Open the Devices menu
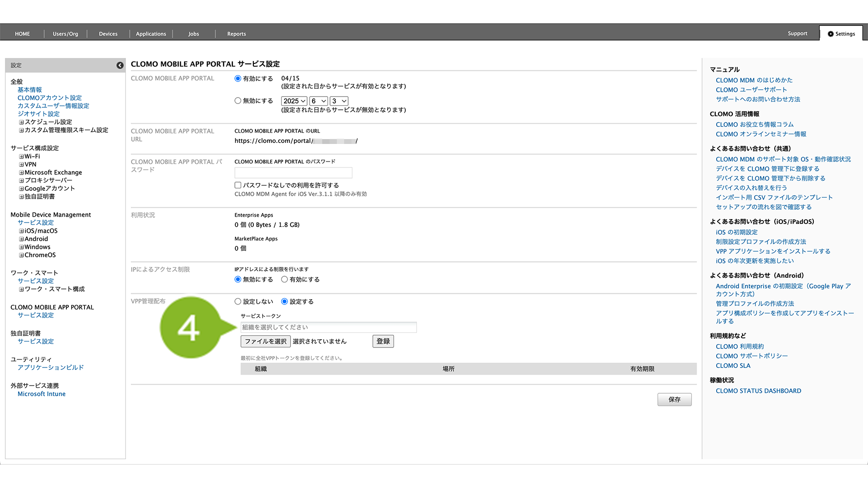The width and height of the screenshot is (868, 488). 108,34
